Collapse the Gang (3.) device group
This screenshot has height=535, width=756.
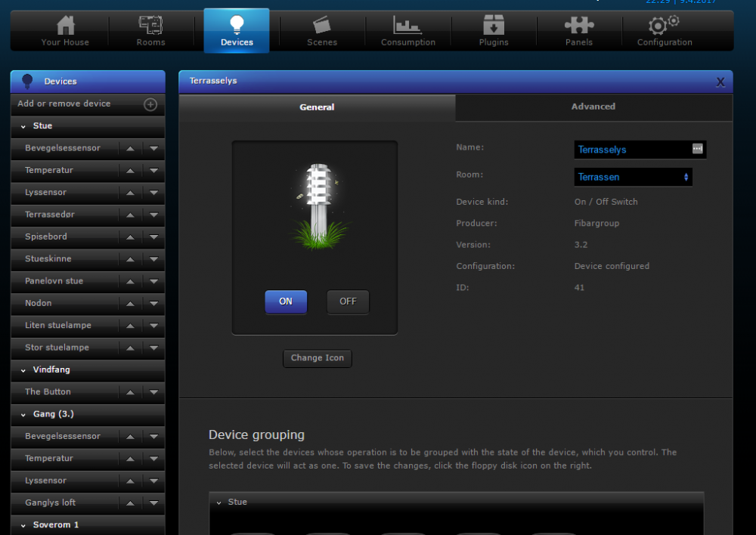tap(23, 415)
